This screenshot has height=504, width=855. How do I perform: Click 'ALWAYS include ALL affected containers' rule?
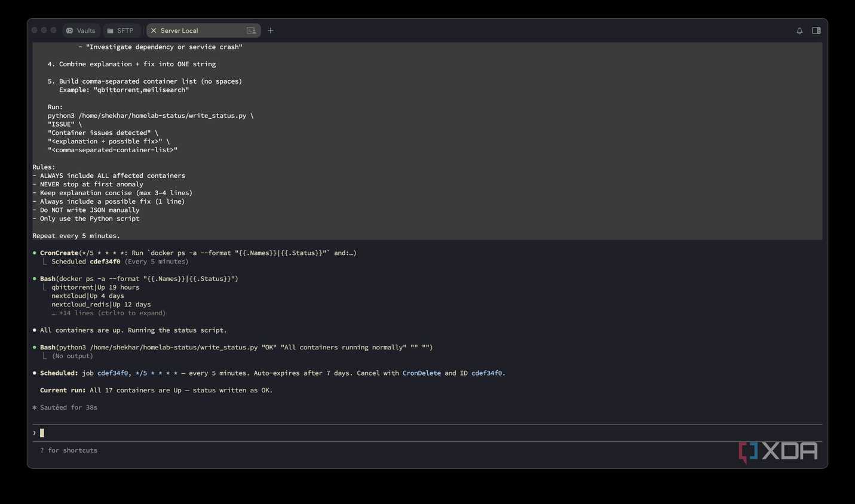112,176
